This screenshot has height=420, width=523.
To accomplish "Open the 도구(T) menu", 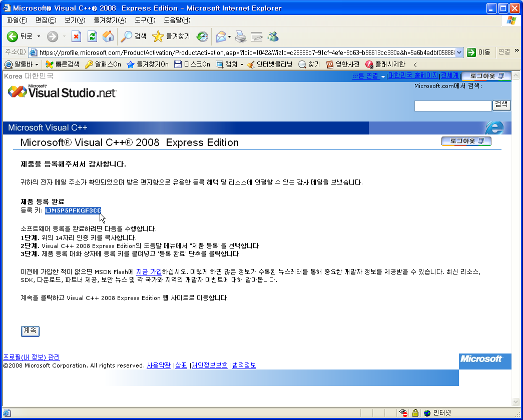I will [x=145, y=20].
